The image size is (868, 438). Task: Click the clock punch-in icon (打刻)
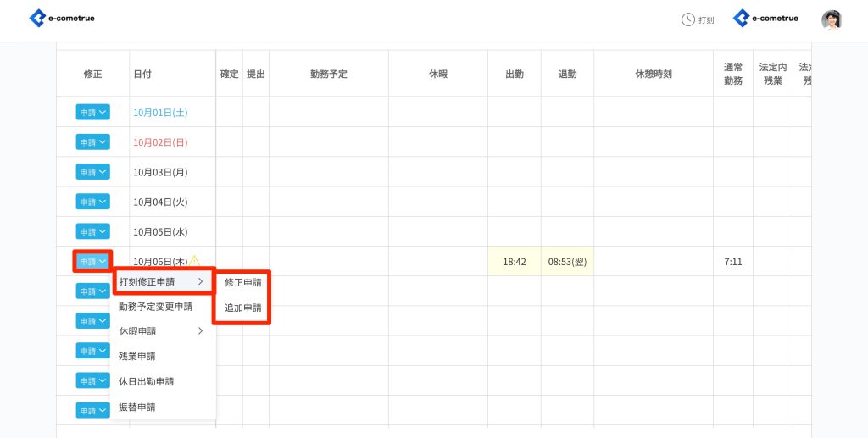click(x=698, y=19)
